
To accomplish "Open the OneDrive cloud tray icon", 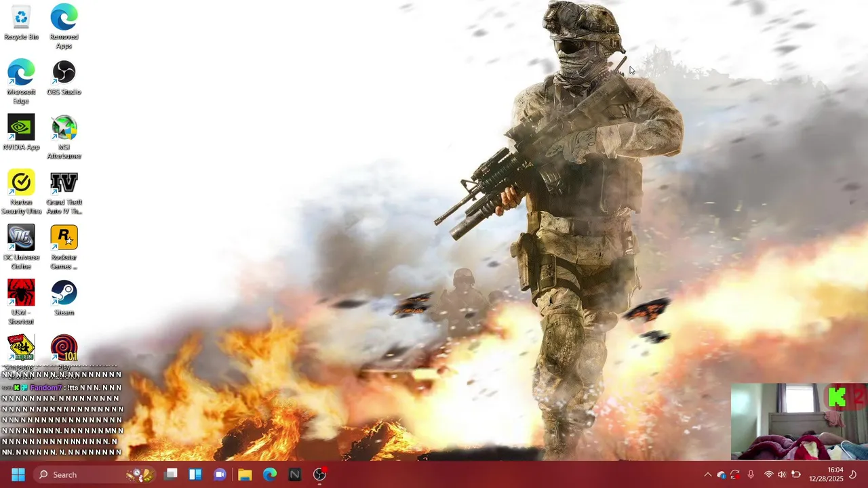I will point(721,474).
